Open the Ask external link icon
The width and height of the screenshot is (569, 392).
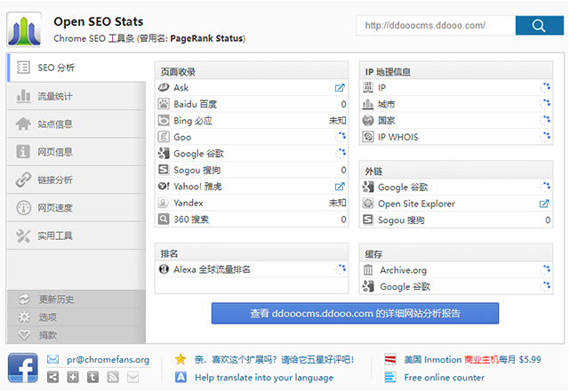click(x=340, y=88)
